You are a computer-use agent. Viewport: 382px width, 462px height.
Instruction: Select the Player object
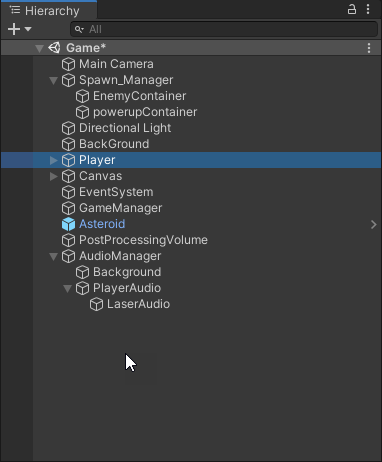click(97, 160)
